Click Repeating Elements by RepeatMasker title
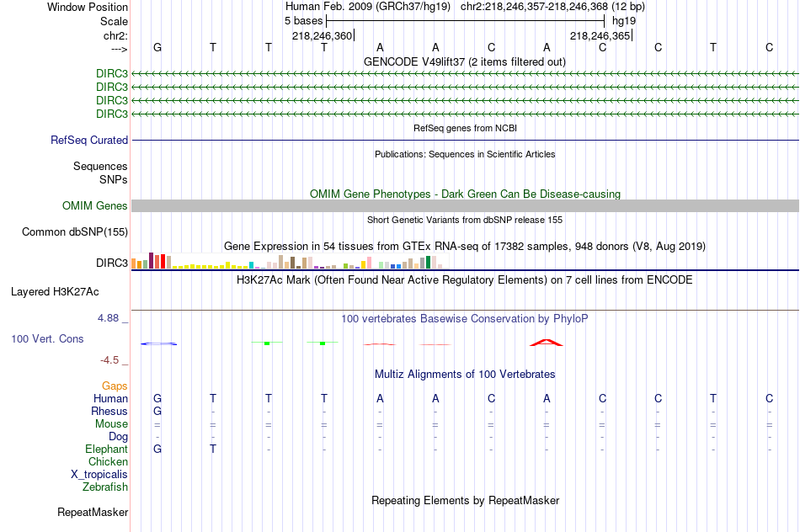Screen dimensions: 800x532 point(465,501)
